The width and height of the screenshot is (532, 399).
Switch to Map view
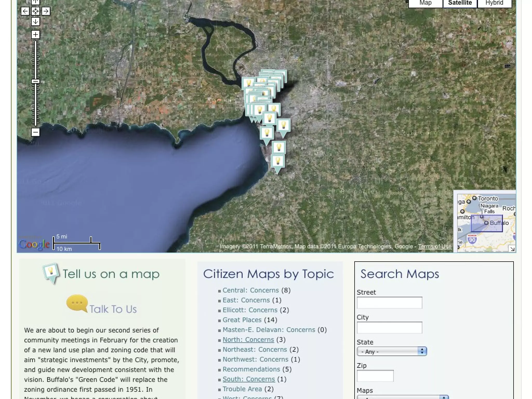coord(425,3)
